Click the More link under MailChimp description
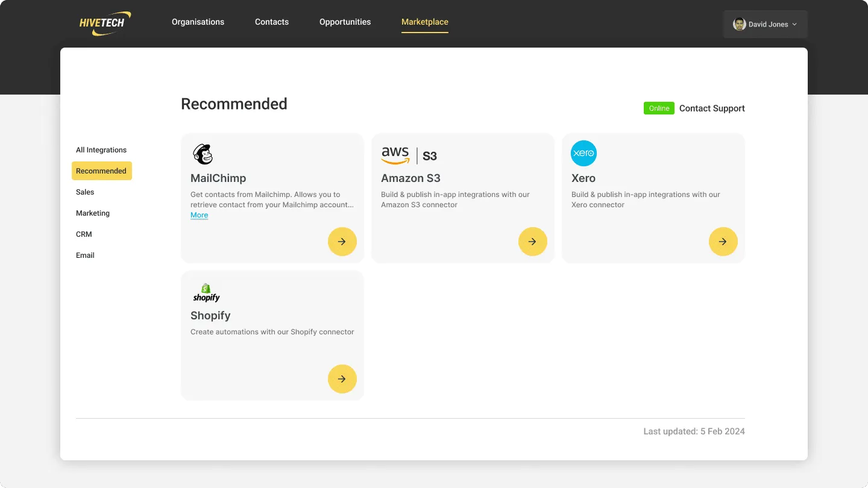Screen dimensions: 868x488 point(199,215)
